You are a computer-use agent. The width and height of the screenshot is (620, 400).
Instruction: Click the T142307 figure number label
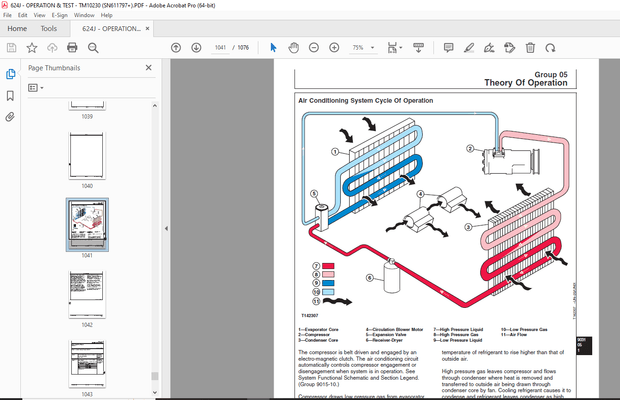click(x=310, y=315)
